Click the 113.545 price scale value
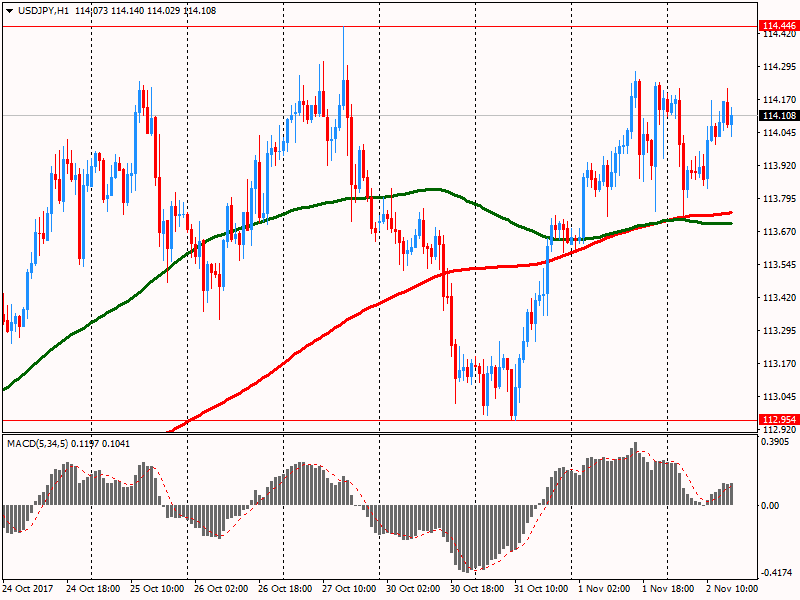800x600 pixels. 779,265
